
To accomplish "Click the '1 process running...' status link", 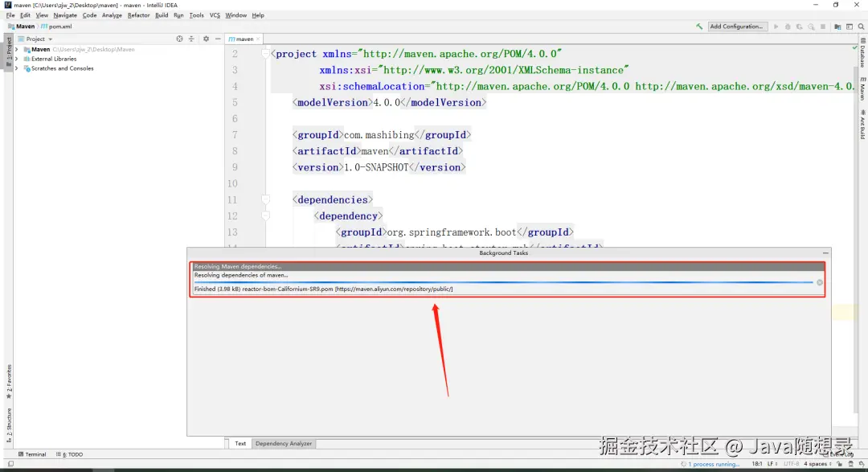I will 714,464.
